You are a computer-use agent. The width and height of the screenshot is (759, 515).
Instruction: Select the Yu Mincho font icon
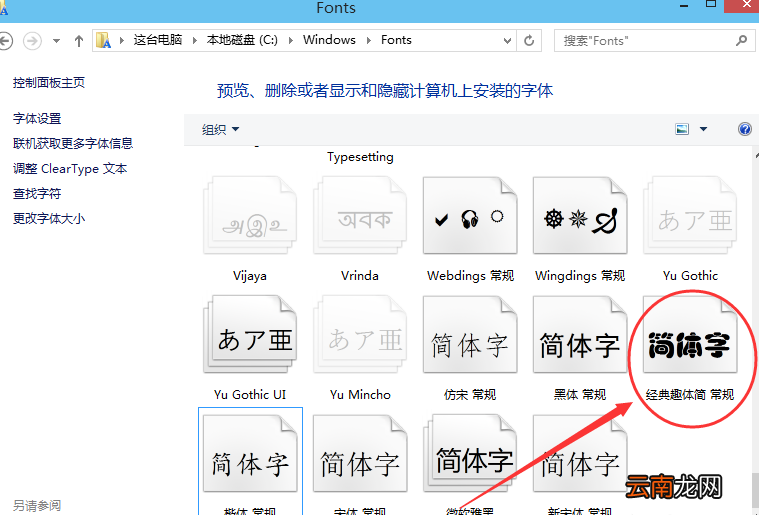click(x=360, y=334)
